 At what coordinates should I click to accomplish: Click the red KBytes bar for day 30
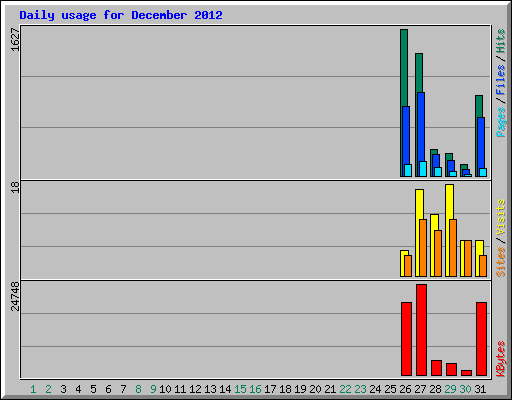466,373
